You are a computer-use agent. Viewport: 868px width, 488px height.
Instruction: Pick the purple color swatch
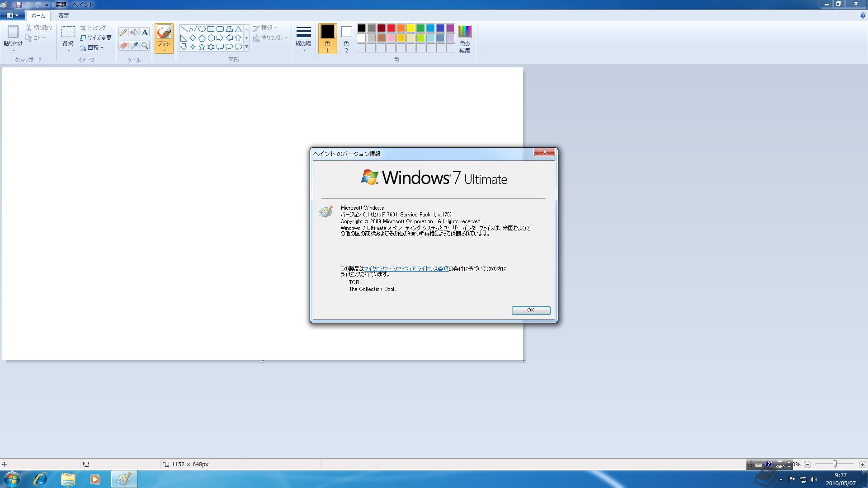[x=451, y=28]
